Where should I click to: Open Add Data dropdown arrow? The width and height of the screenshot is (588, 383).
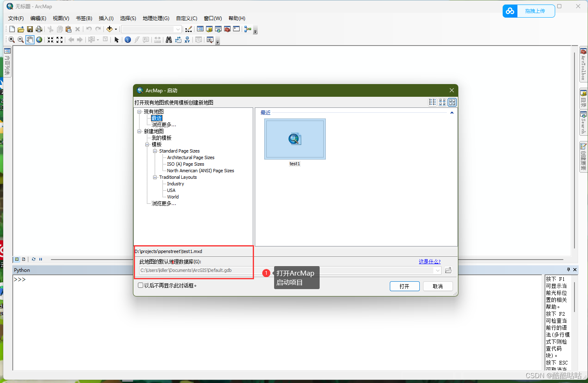(x=116, y=29)
